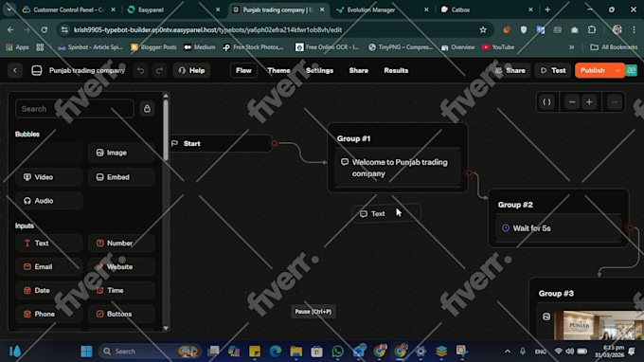Click the redo arrow in header
Screen dimensions: 644x362
click(159, 71)
